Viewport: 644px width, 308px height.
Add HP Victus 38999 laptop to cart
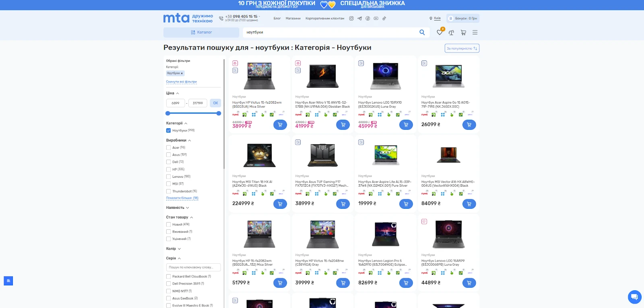[x=280, y=125]
